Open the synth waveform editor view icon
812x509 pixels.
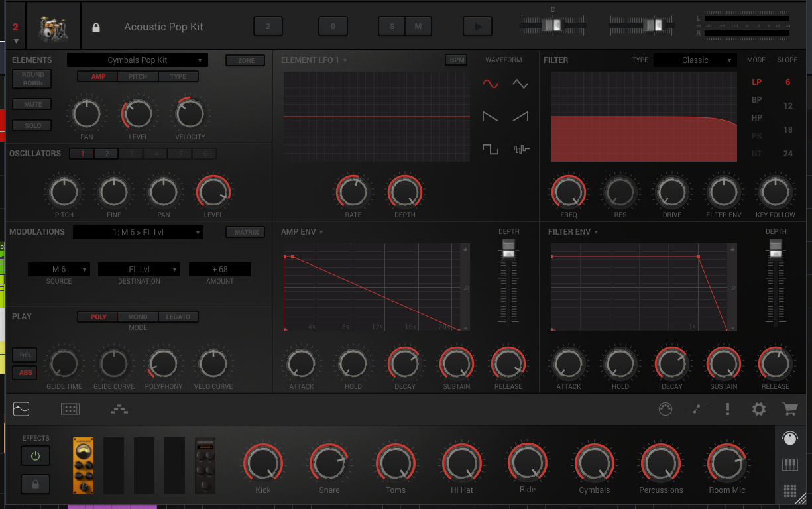coord(21,409)
